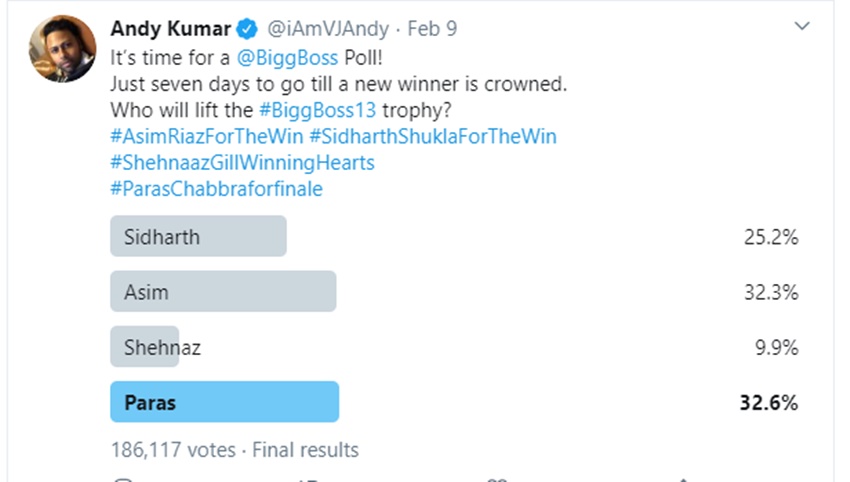The image size is (850, 482).
Task: Open the tweet options chevron menu
Action: (802, 27)
